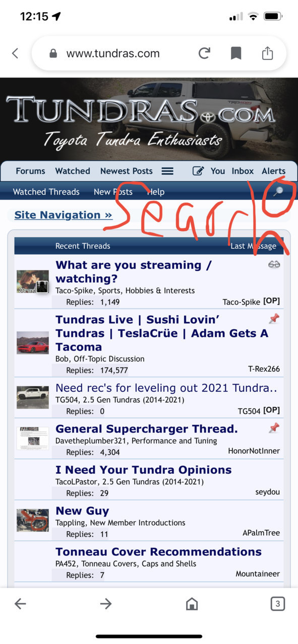The width and height of the screenshot is (298, 644).
Task: Tap the new post compose icon
Action: pos(198,171)
